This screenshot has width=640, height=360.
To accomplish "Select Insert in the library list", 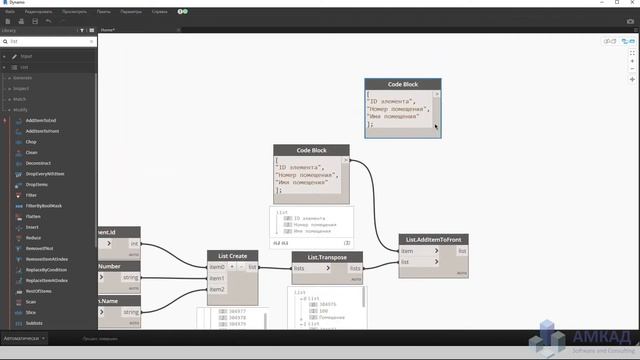I will tap(32, 227).
